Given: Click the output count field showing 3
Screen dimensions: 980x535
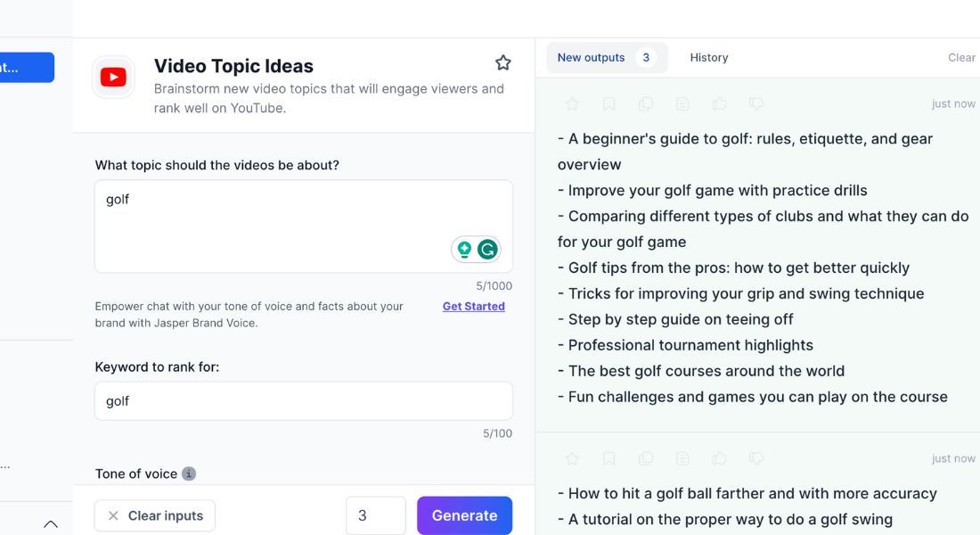Looking at the screenshot, I should click(376, 515).
